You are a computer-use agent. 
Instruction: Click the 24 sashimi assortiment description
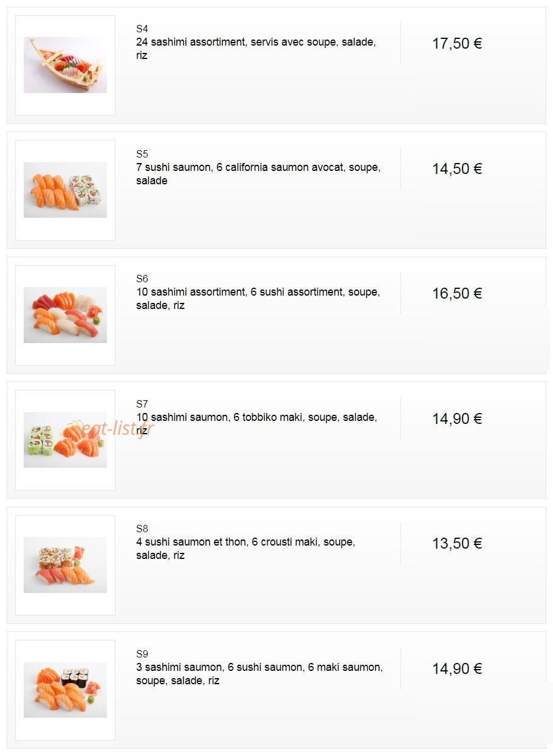[x=256, y=49]
